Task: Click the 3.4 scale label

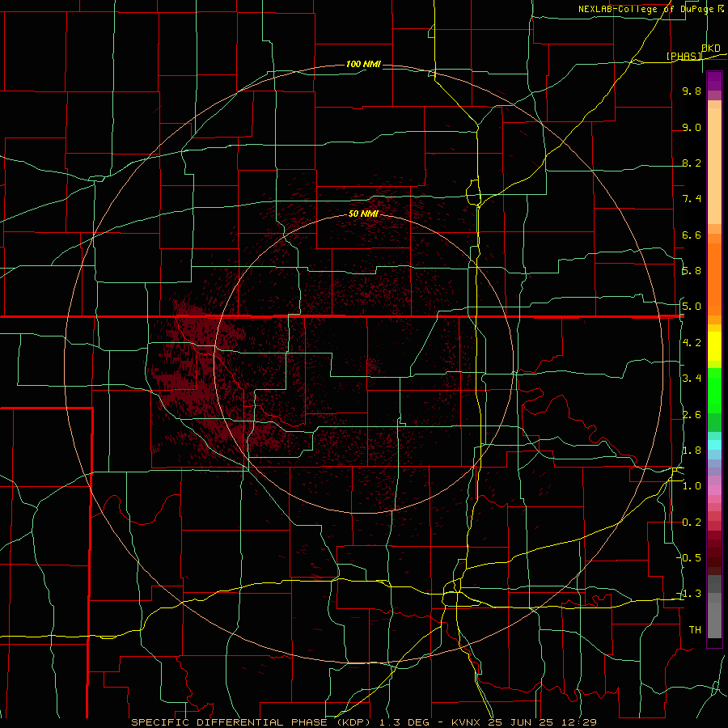Action: coord(692,379)
